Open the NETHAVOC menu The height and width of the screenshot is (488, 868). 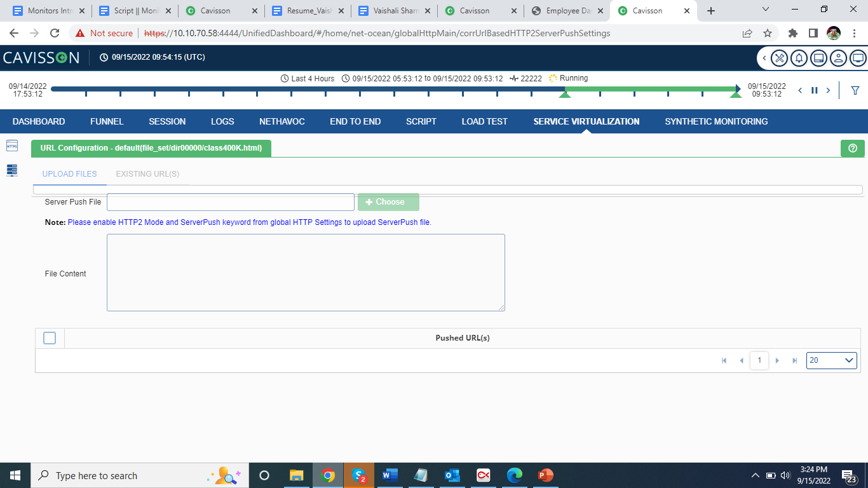(281, 121)
